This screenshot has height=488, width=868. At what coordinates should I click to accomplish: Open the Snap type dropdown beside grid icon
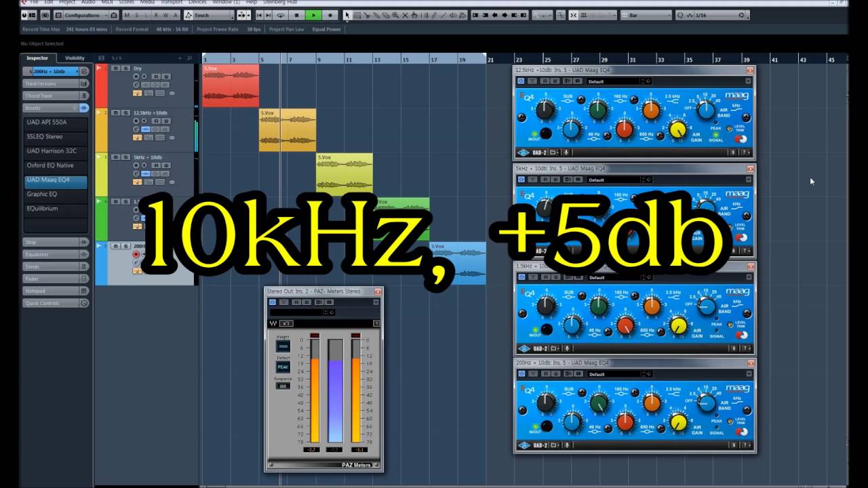(598, 15)
